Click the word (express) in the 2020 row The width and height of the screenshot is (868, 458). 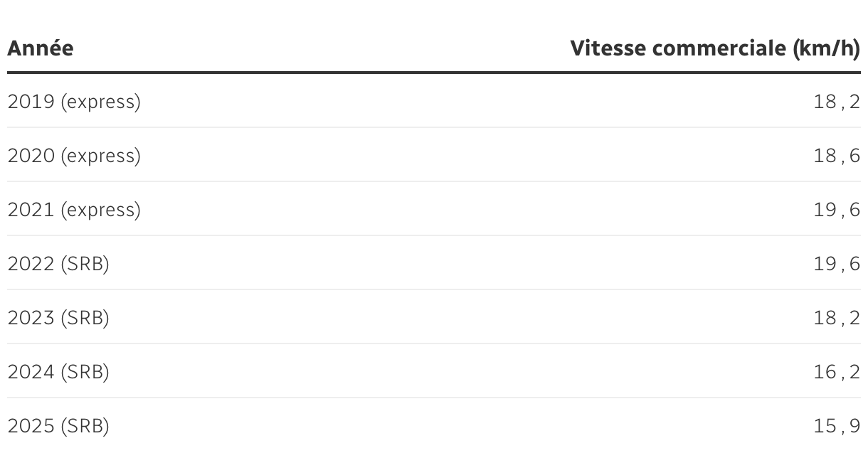(x=101, y=156)
